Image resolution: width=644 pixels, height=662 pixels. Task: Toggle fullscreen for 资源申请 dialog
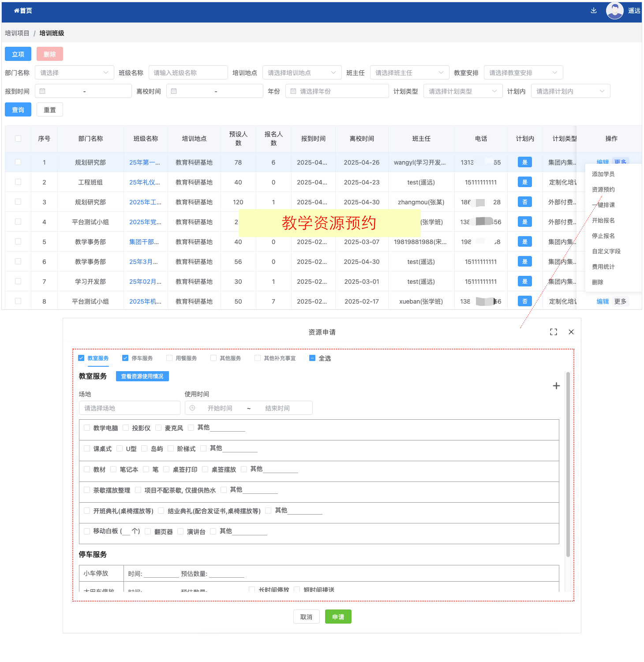554,332
